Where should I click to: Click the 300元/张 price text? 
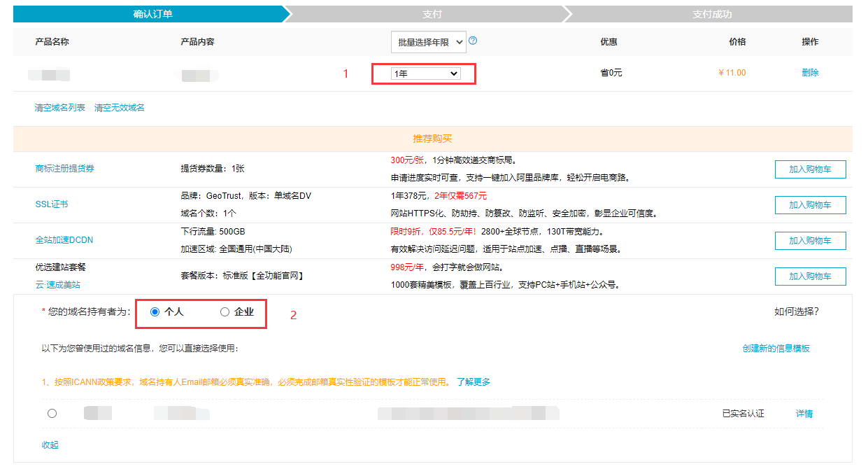coord(408,160)
